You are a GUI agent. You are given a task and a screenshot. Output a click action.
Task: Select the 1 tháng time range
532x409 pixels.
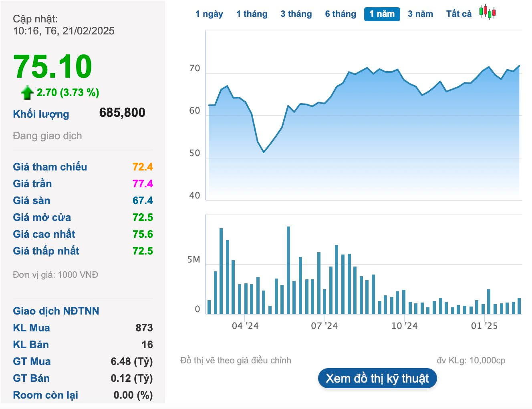[x=252, y=14]
